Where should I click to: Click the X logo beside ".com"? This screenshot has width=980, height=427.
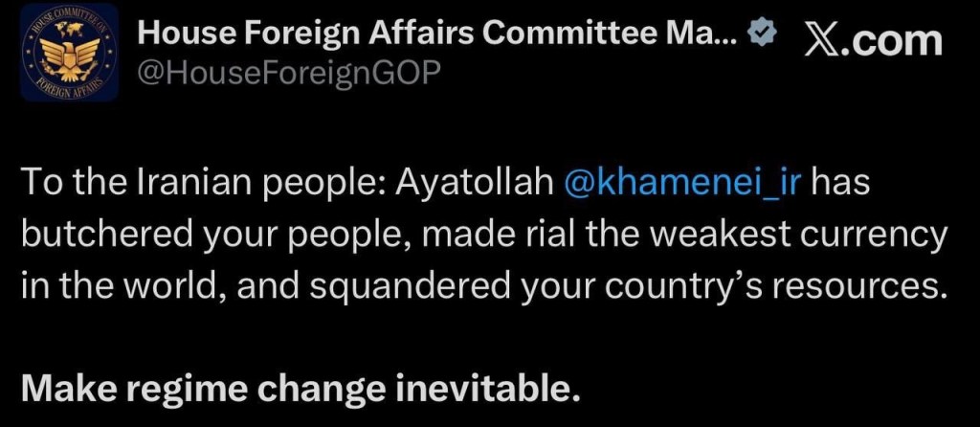823,40
